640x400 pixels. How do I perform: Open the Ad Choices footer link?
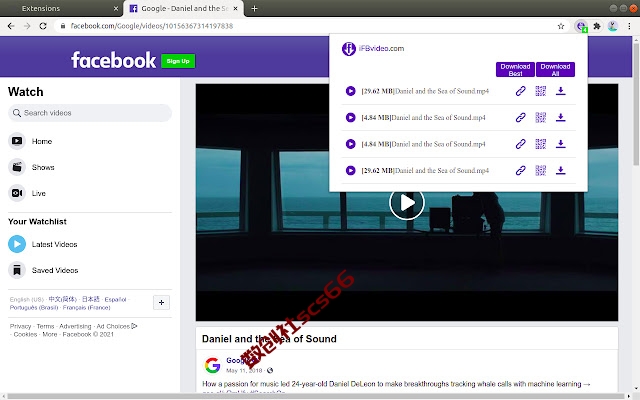coord(117,326)
